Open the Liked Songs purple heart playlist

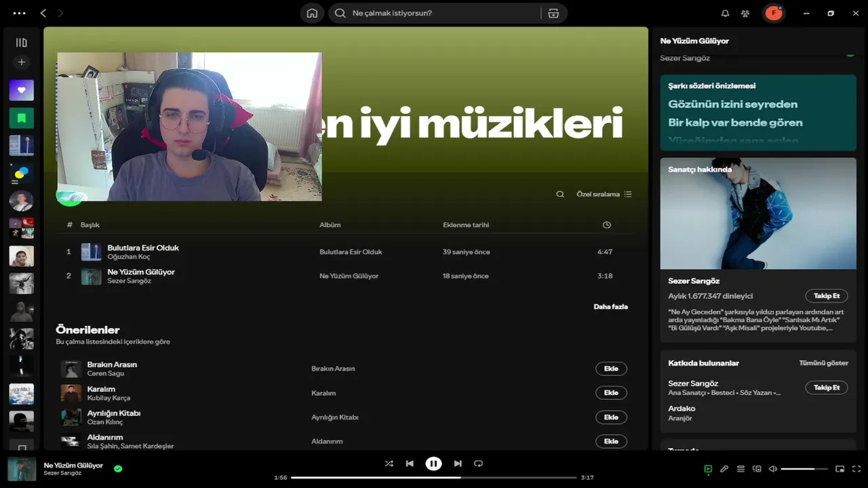pyautogui.click(x=21, y=90)
